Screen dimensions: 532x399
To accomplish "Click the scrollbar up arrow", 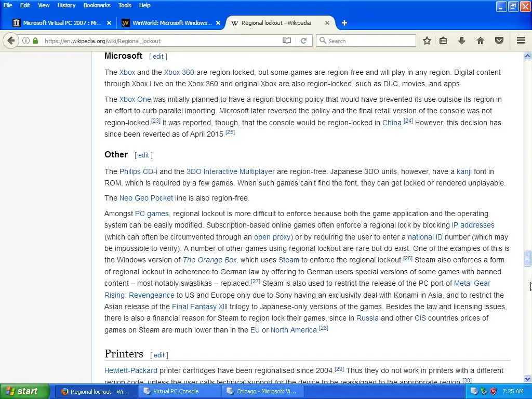I will click(527, 56).
